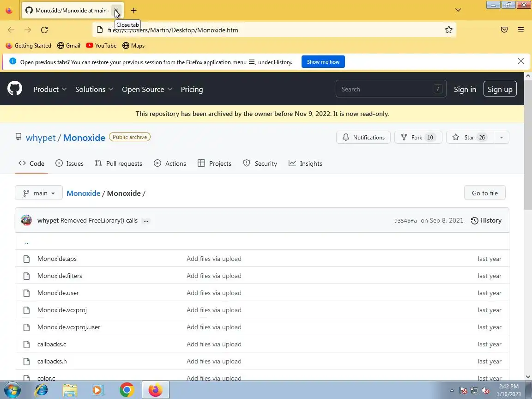Expand the commit message ellipsis button
This screenshot has width=532, height=399.
[146, 221]
